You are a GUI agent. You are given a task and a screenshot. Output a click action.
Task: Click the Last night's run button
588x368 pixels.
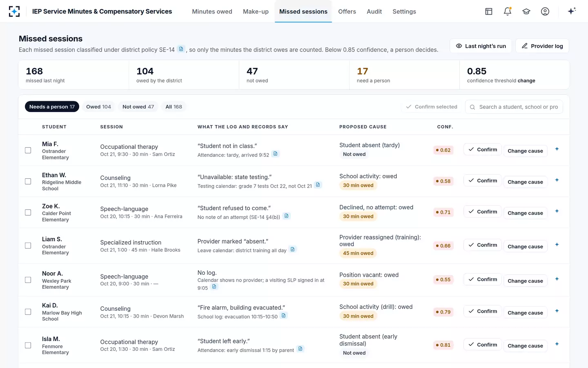click(x=481, y=46)
